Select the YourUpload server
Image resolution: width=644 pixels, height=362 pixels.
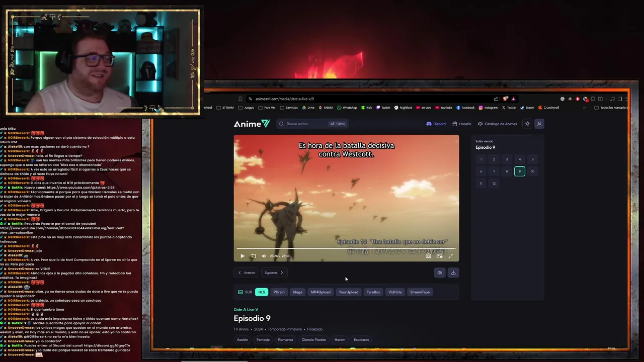[x=349, y=292]
